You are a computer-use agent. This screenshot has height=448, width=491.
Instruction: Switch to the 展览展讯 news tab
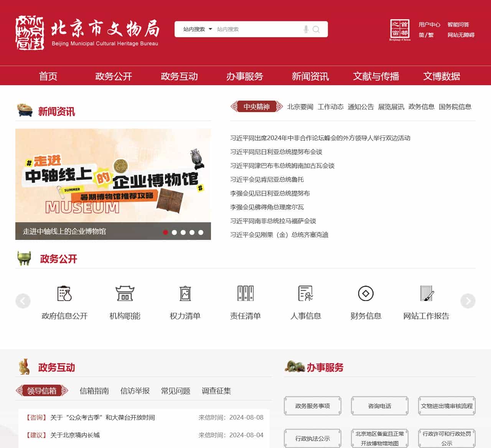pos(391,107)
